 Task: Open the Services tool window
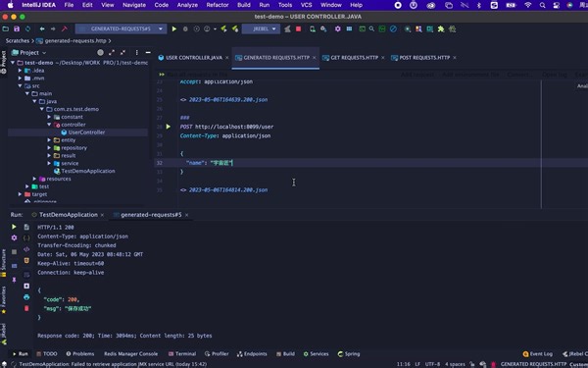(x=316, y=353)
